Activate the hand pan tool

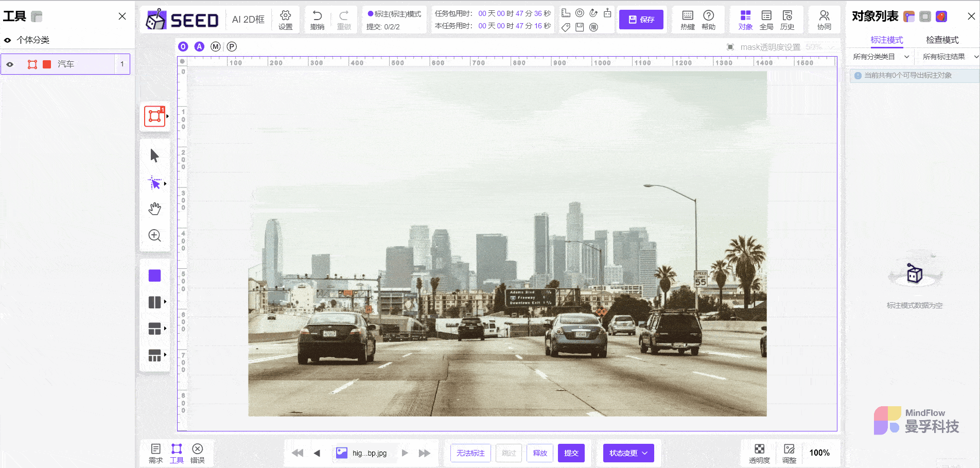[154, 209]
